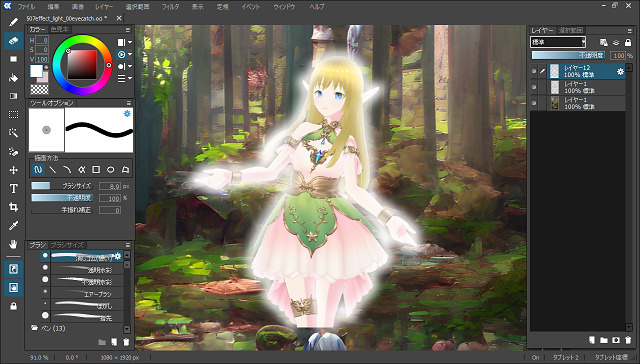Choose polyline drawing method
Screen dimensions: 640x364
tap(82, 169)
